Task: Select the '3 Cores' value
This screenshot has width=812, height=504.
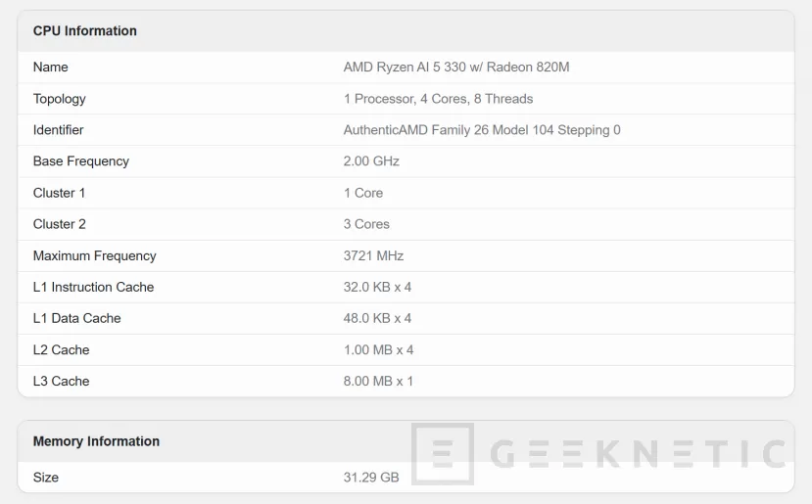Action: tap(366, 224)
